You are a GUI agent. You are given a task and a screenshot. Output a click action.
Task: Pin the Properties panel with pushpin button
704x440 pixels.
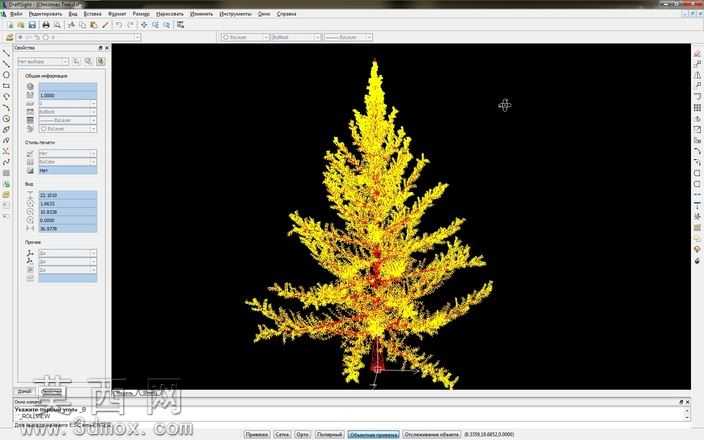[x=101, y=48]
